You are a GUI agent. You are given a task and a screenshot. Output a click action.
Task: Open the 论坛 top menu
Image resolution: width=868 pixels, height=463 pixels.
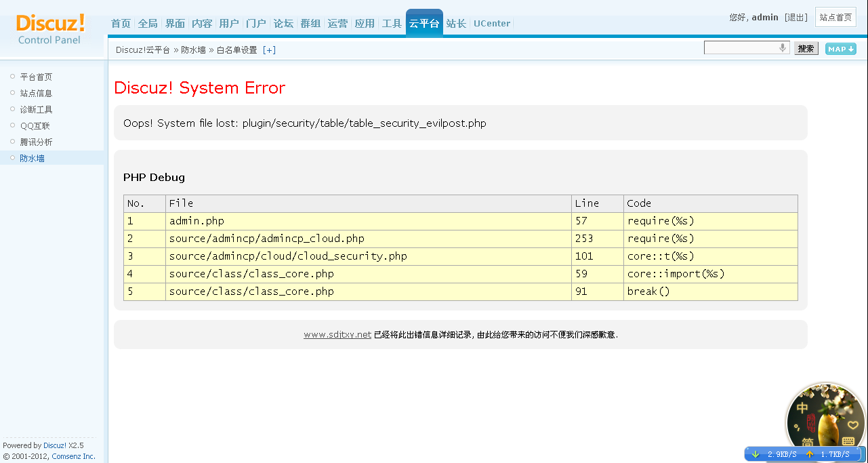click(283, 24)
